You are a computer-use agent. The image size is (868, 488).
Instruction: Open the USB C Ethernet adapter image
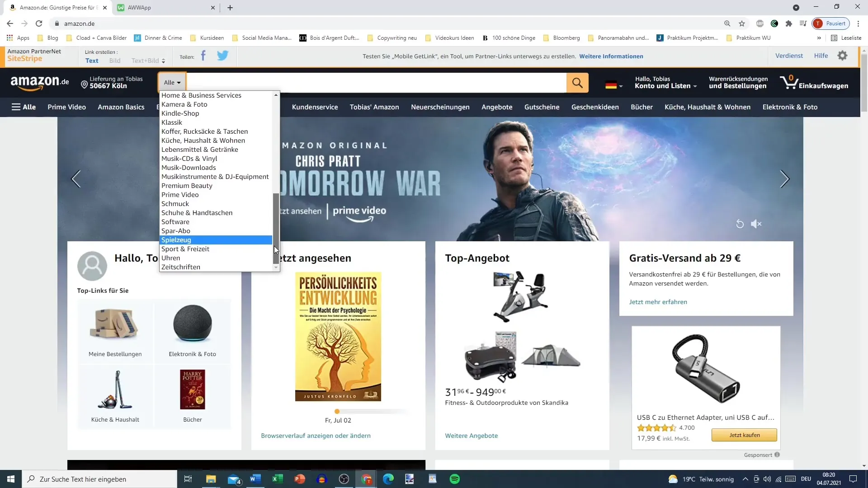pos(706,369)
